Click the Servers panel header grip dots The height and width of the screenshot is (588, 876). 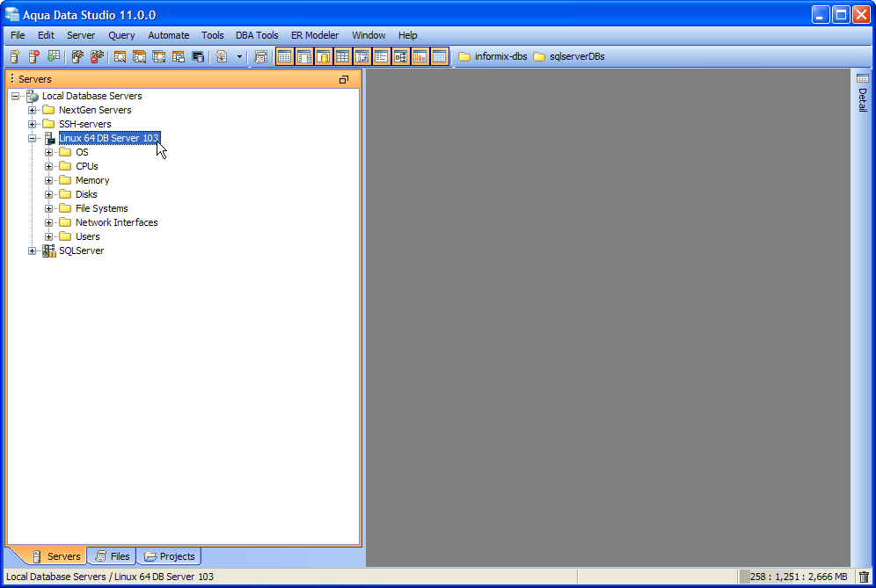[12, 79]
